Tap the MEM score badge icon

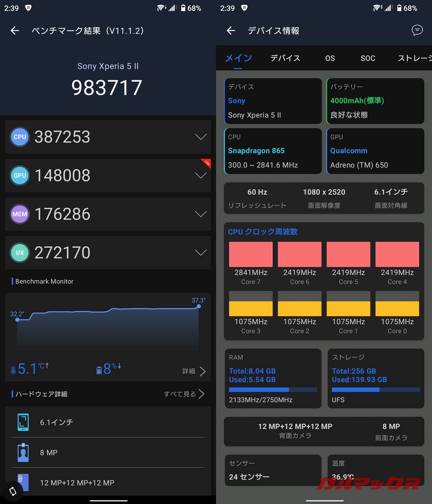pos(19,214)
